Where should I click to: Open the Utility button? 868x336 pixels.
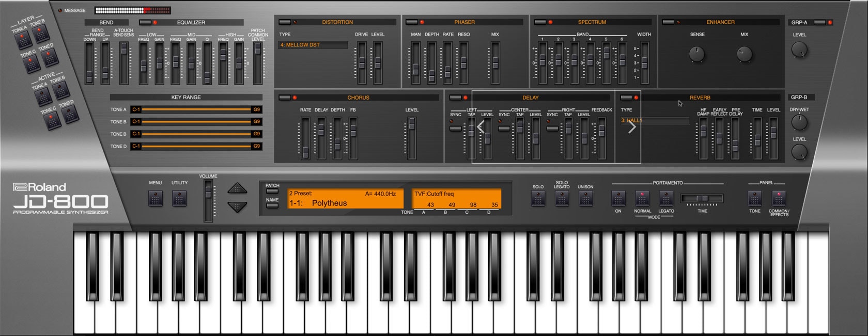tap(179, 198)
